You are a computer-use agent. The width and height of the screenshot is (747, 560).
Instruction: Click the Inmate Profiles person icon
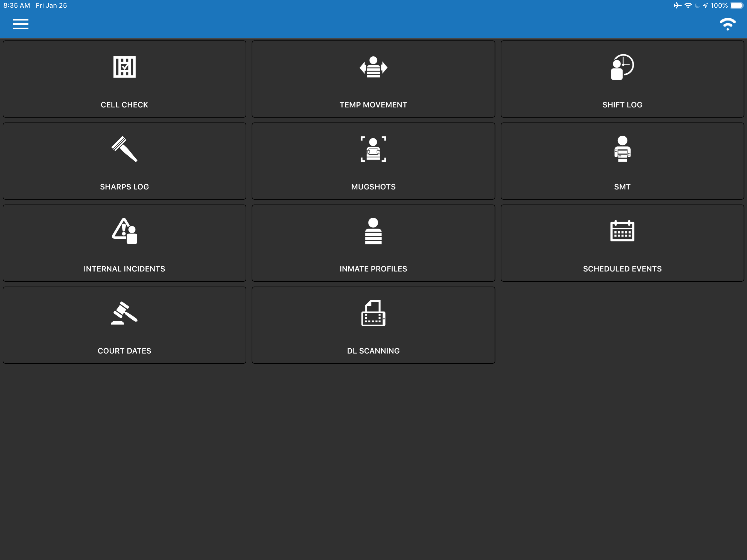click(373, 231)
